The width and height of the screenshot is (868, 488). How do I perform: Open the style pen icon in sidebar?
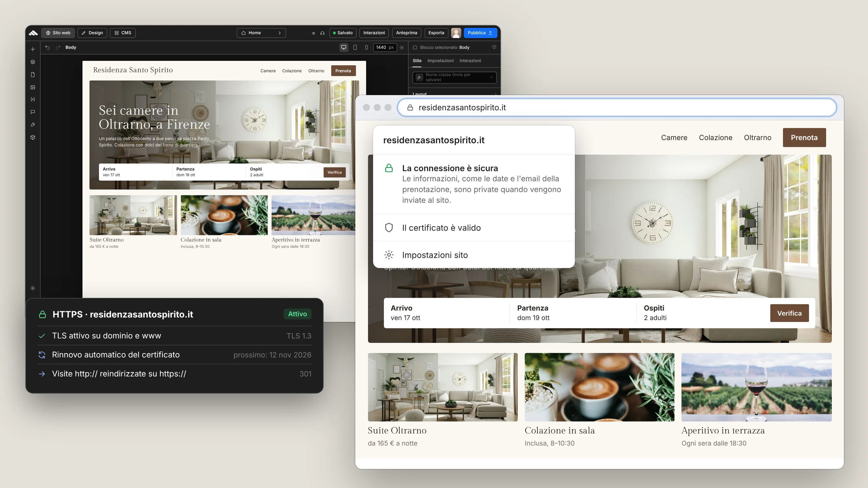[33, 125]
